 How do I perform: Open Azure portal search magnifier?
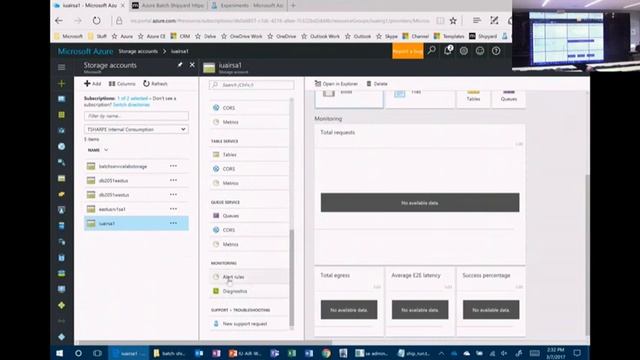pyautogui.click(x=431, y=51)
